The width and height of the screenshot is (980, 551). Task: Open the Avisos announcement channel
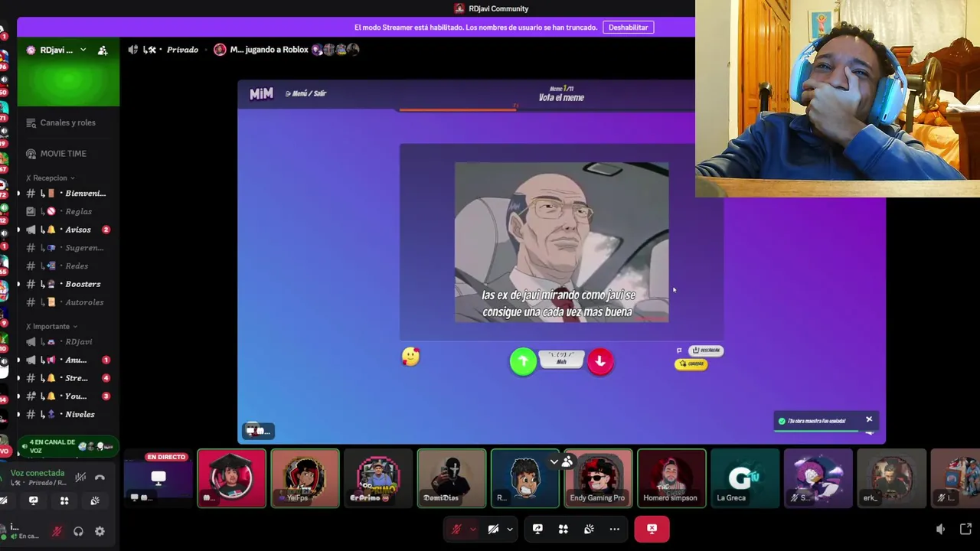[68, 230]
